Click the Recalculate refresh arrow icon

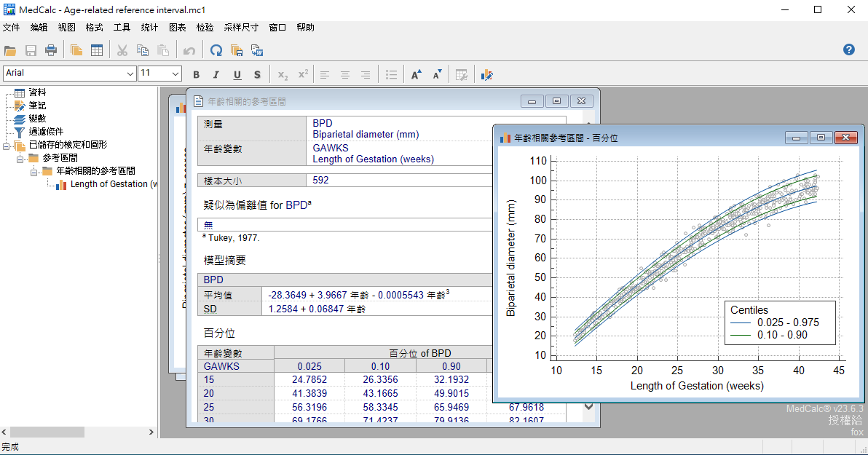coord(216,51)
